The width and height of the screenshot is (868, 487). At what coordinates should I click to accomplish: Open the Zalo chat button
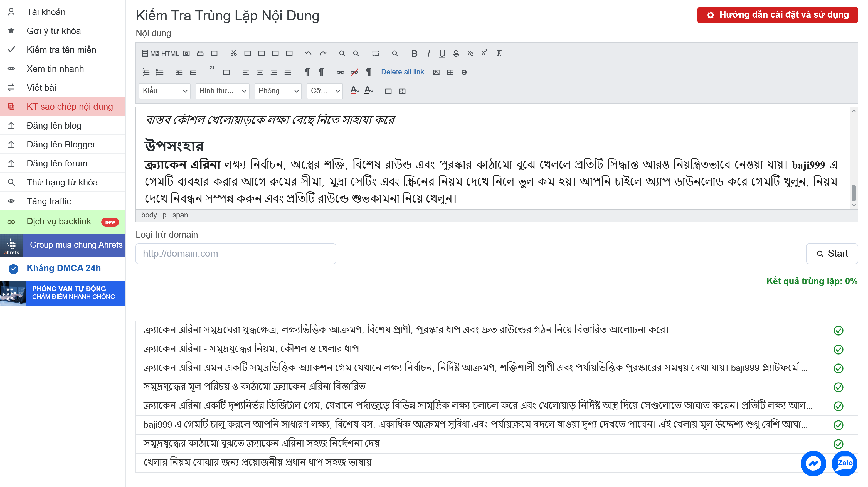(x=844, y=463)
